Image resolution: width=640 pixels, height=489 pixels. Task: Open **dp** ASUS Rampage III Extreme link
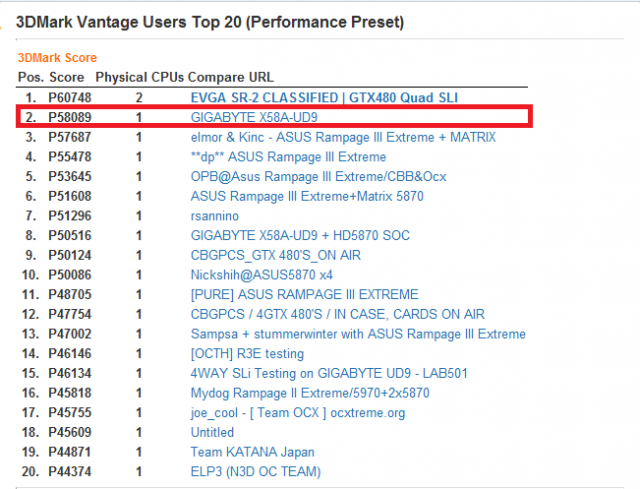point(288,157)
